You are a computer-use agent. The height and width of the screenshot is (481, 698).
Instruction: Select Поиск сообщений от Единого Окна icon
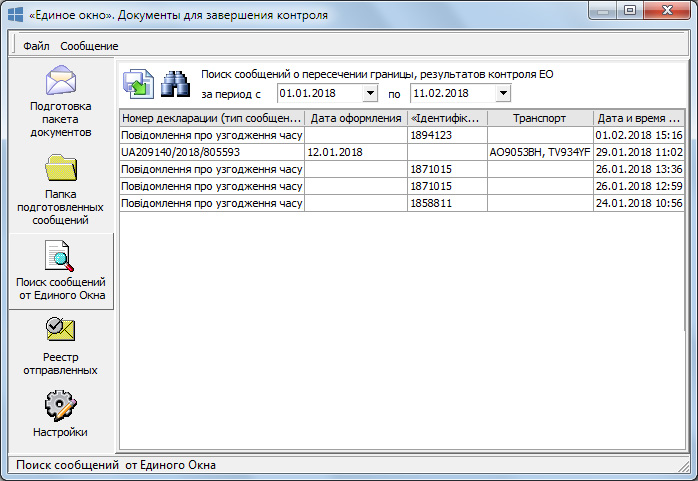click(x=60, y=257)
